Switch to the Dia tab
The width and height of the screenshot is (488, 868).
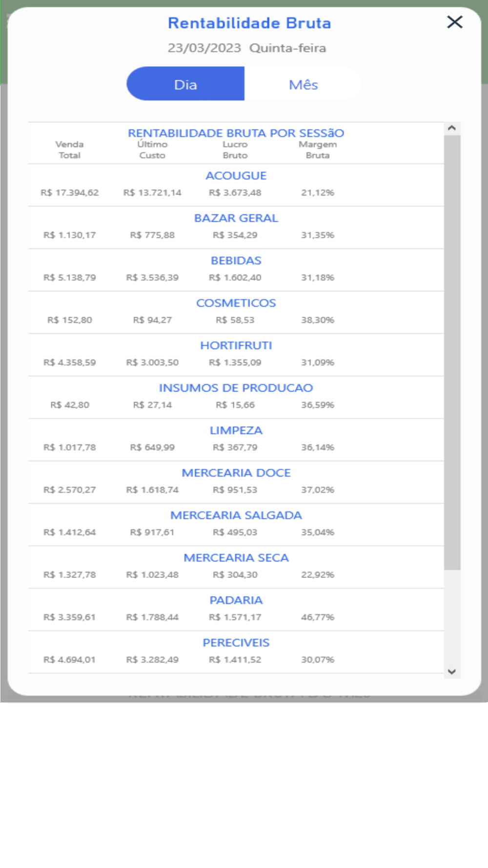[x=185, y=84]
